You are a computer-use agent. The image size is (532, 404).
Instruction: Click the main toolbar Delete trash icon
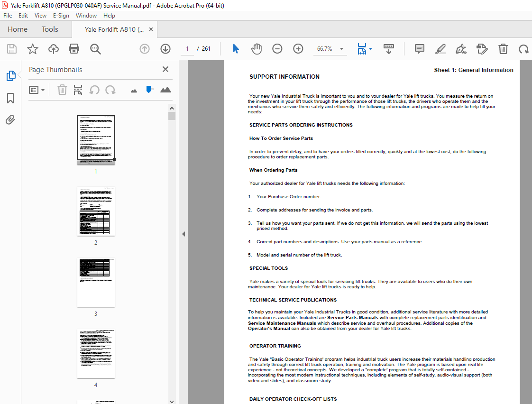503,49
